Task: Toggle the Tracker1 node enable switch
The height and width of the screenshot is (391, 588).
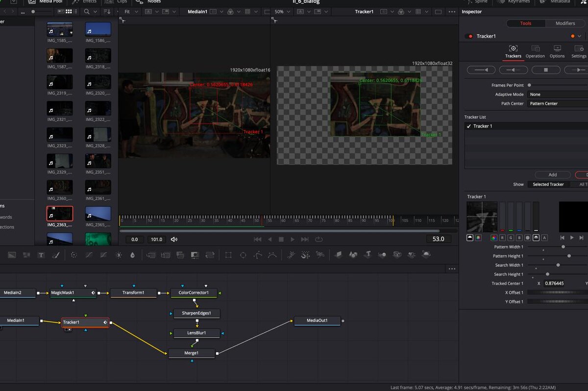Action: 469,36
